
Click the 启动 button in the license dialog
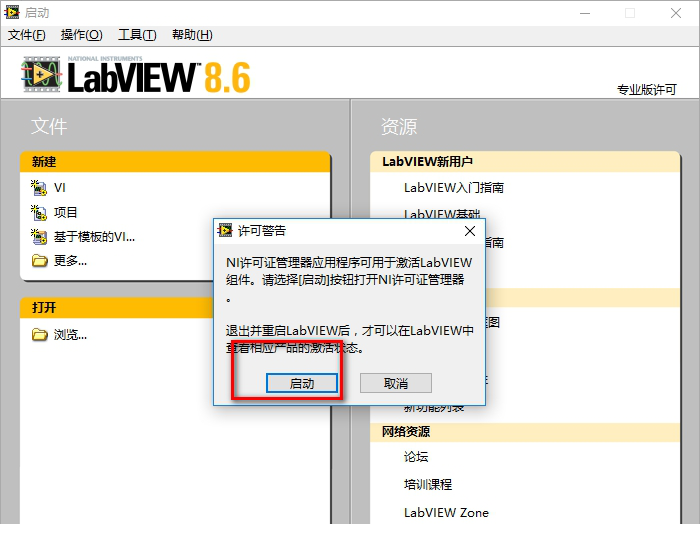(302, 383)
